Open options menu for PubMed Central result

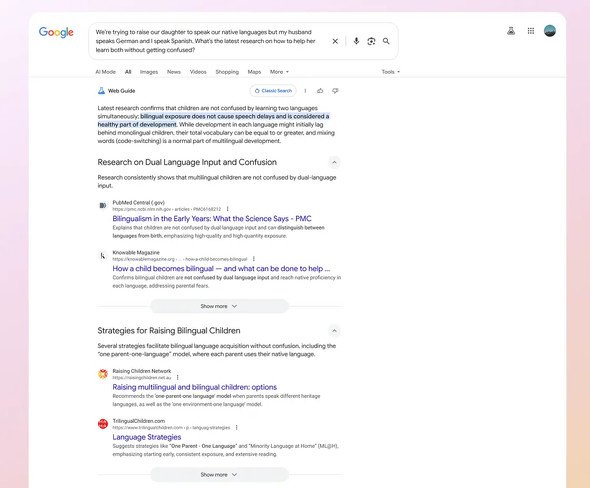227,209
